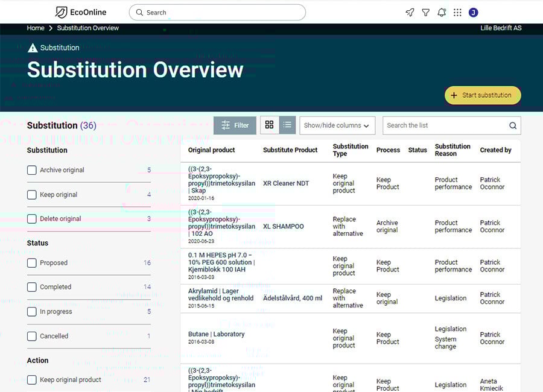
Task: Click the top Search field
Action: pyautogui.click(x=217, y=13)
